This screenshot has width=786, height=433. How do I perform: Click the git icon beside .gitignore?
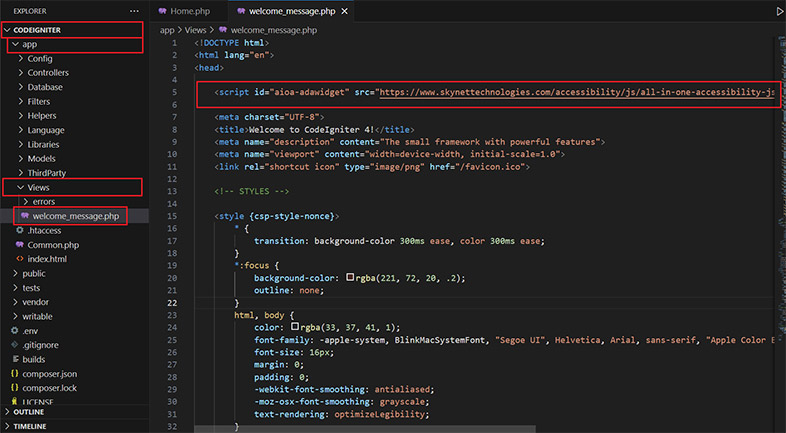pyautogui.click(x=15, y=345)
